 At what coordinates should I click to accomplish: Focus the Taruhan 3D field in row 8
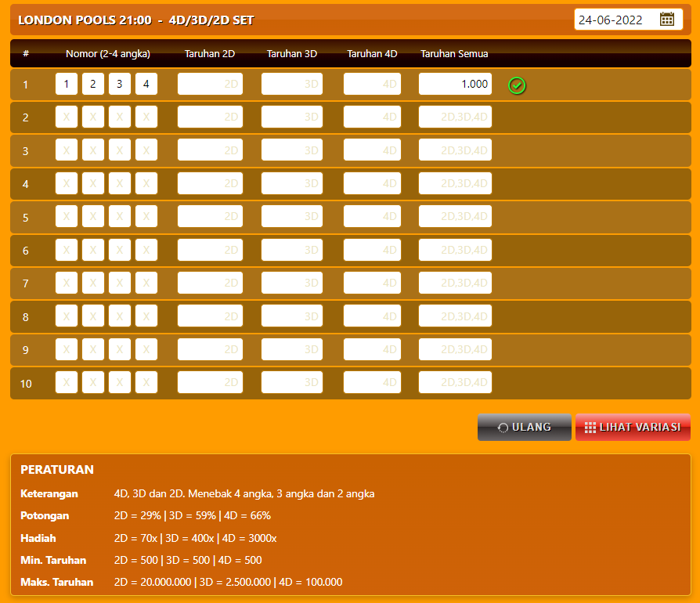coord(291,316)
